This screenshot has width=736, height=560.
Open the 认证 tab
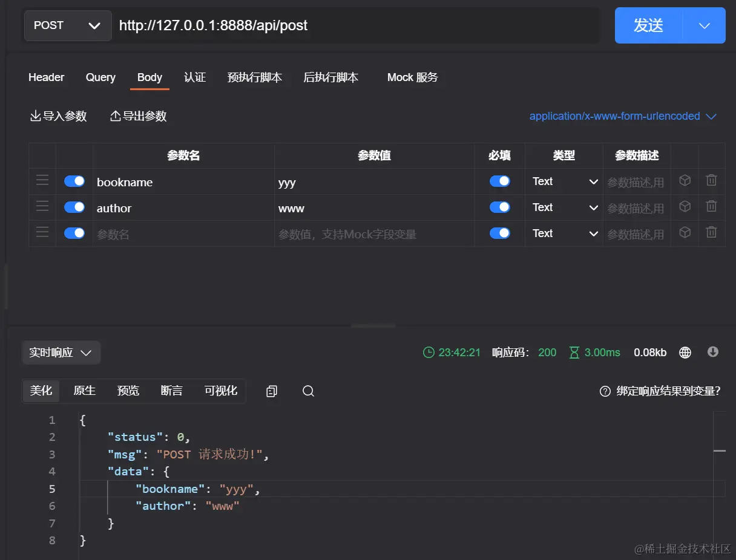pyautogui.click(x=195, y=77)
